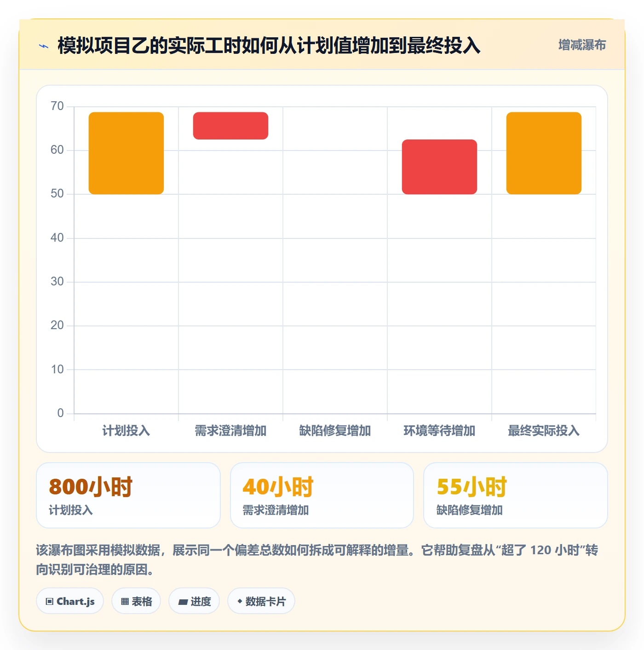Click the 环境等待增加 x-axis label

pos(439,431)
